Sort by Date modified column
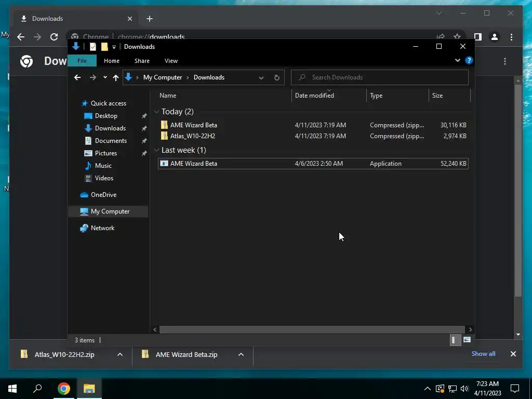The width and height of the screenshot is (532, 399). [x=314, y=96]
